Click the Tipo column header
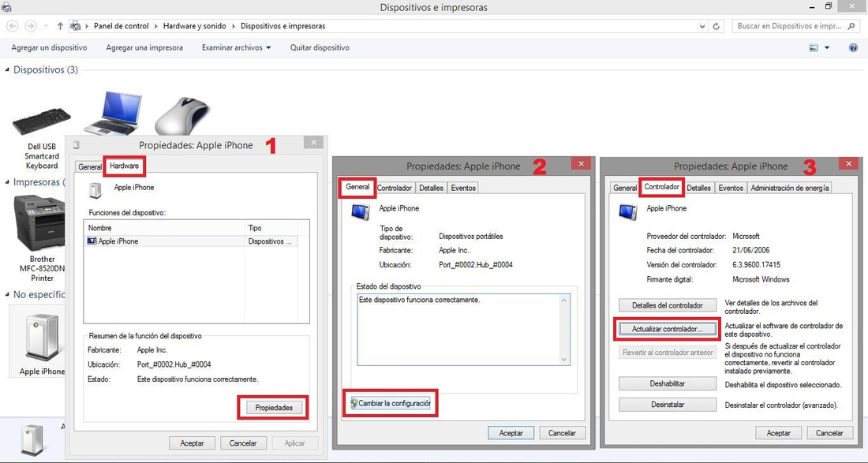 pos(271,228)
